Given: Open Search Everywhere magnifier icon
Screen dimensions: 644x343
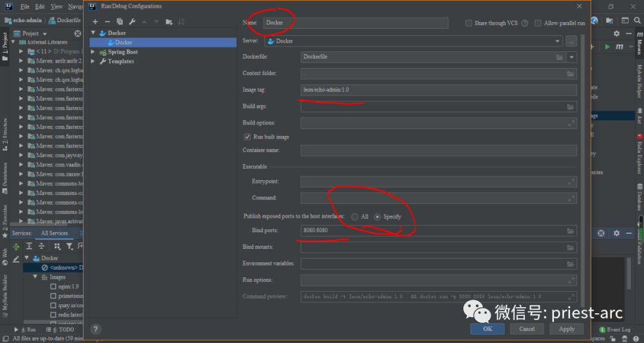Looking at the screenshot, I should coord(637,20).
